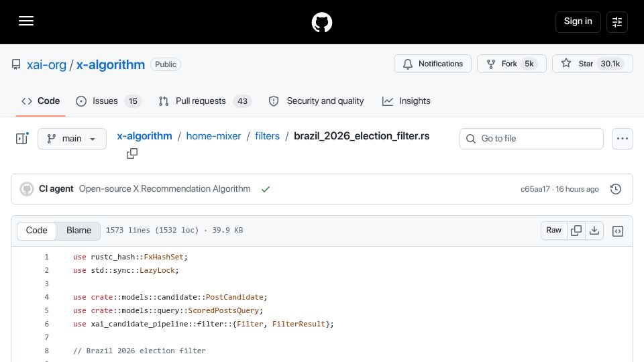Click the Brazil 2026 election filter comment

[x=140, y=351]
